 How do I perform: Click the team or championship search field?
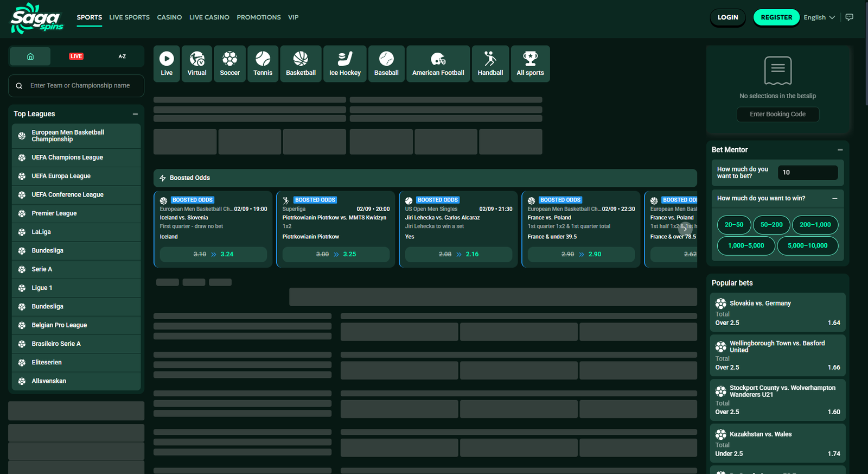[80, 86]
